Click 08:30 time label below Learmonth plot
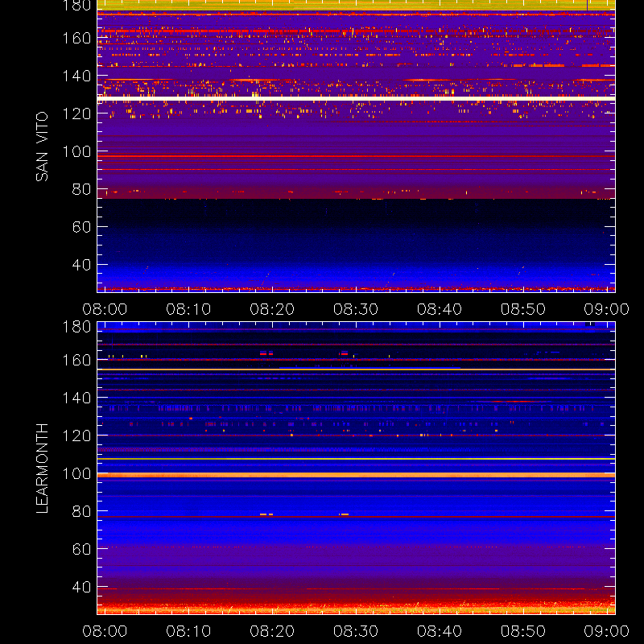 click(356, 631)
